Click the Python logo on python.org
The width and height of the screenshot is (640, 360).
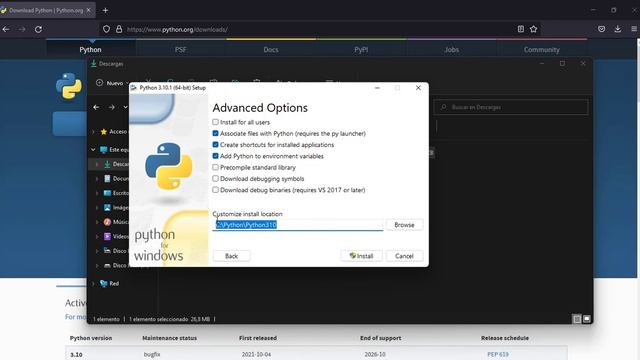69,86
